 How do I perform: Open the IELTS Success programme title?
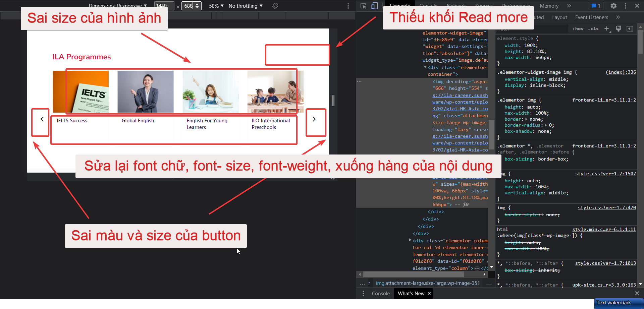pyautogui.click(x=72, y=121)
